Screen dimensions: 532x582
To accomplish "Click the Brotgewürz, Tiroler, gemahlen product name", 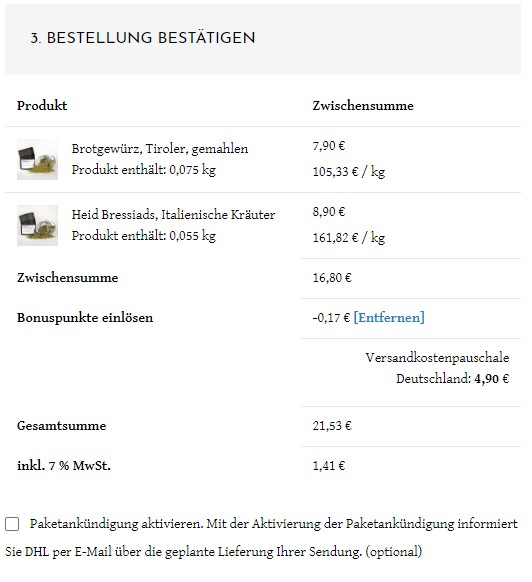I will [x=160, y=149].
